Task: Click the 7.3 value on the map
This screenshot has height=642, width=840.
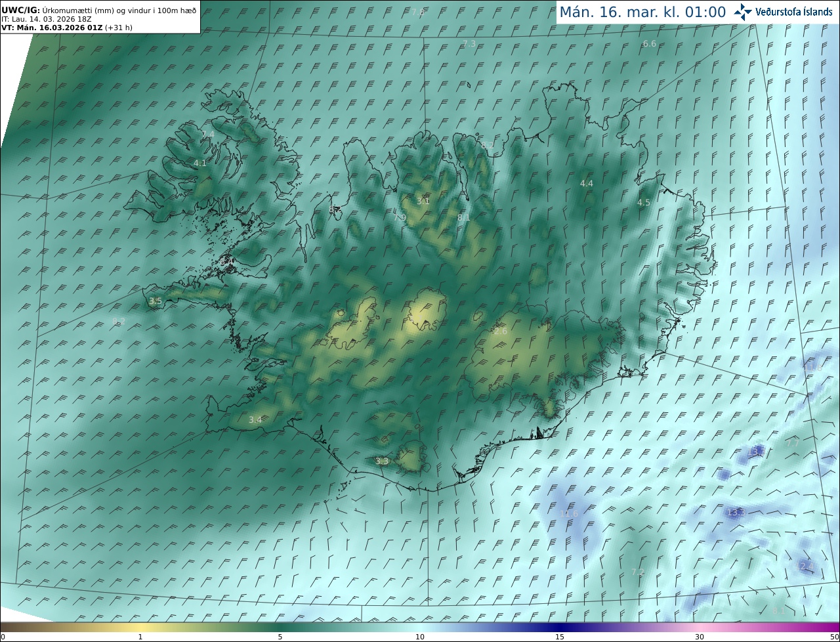Action: pos(469,43)
